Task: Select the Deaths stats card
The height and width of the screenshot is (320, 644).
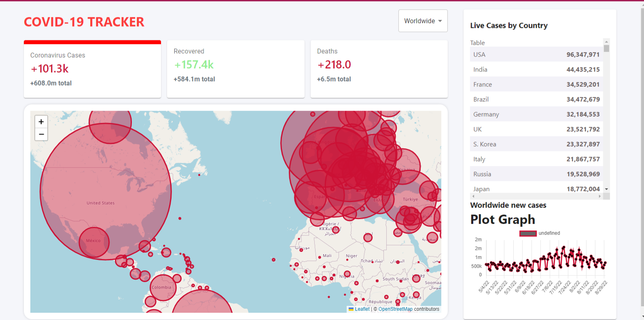Action: [x=379, y=69]
